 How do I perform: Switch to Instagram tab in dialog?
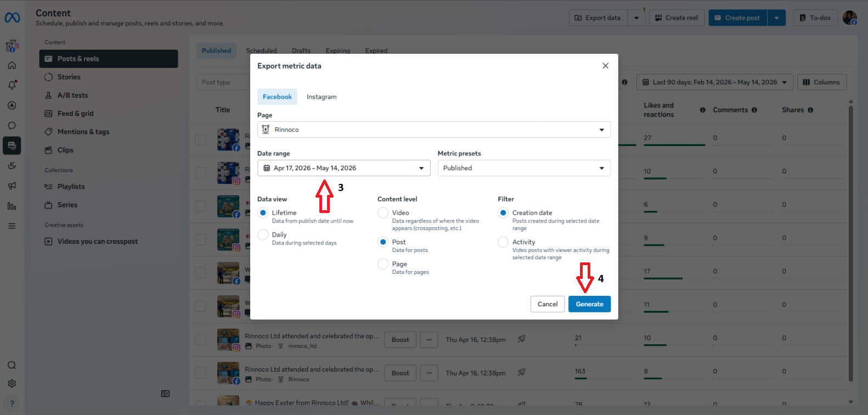coord(322,97)
